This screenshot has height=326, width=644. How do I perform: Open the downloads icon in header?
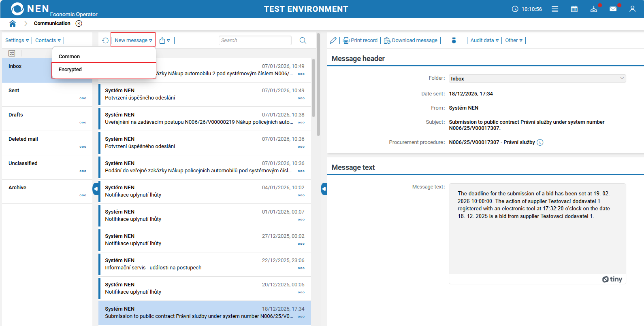pyautogui.click(x=594, y=9)
